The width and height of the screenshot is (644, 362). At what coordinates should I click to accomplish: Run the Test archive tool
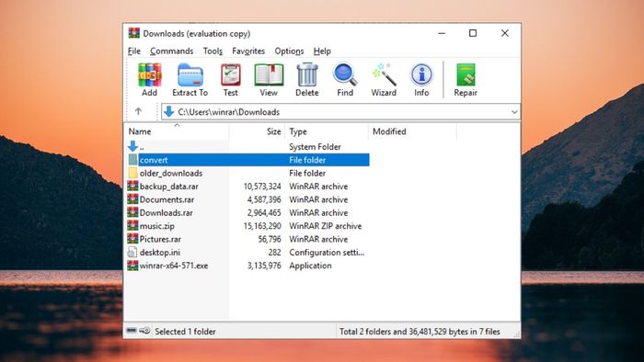[230, 80]
